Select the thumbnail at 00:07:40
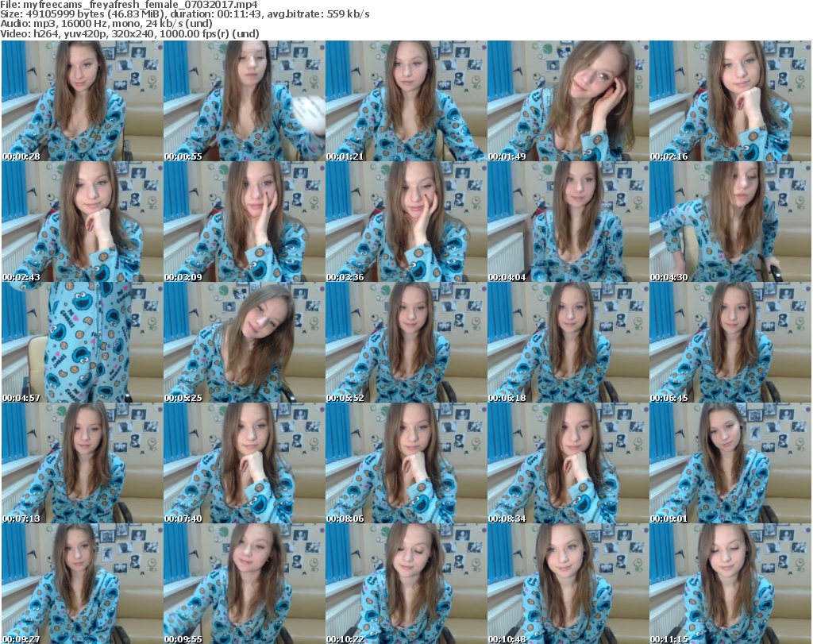The width and height of the screenshot is (813, 644). [x=245, y=463]
